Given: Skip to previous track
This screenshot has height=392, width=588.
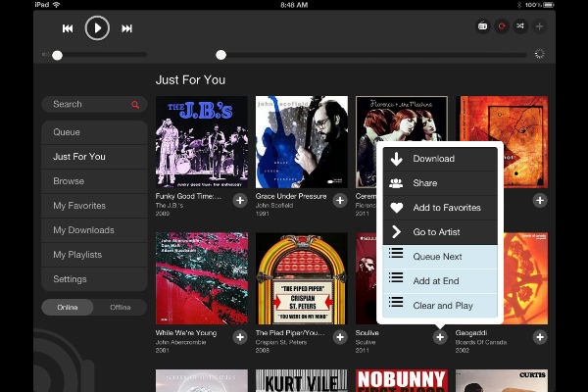Looking at the screenshot, I should [68, 28].
